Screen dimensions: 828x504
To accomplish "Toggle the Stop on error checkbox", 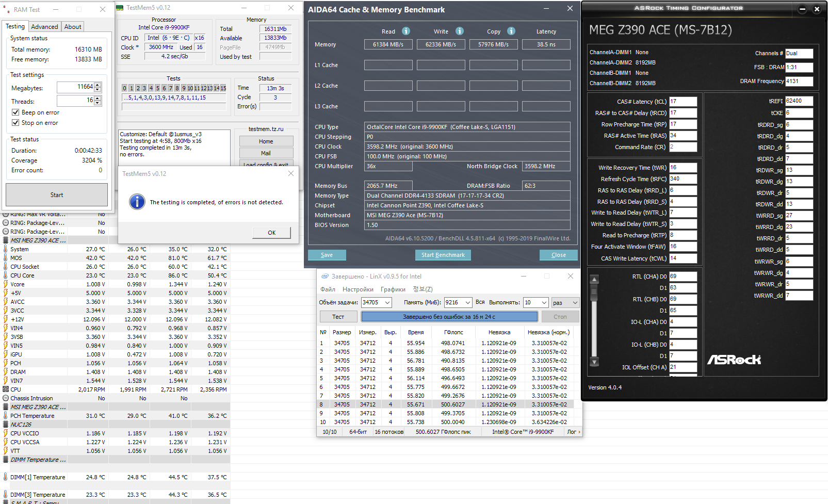I will pos(15,123).
